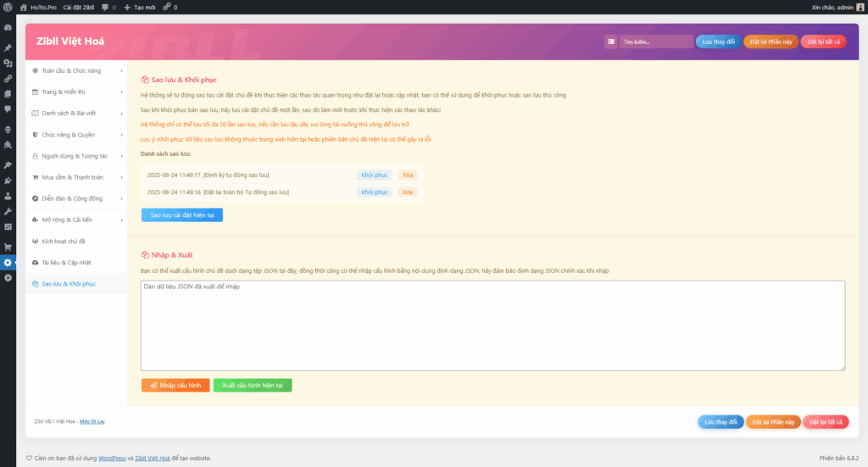868x467 pixels.
Task: Open Links via the chain sidebar icon
Action: pos(8,79)
